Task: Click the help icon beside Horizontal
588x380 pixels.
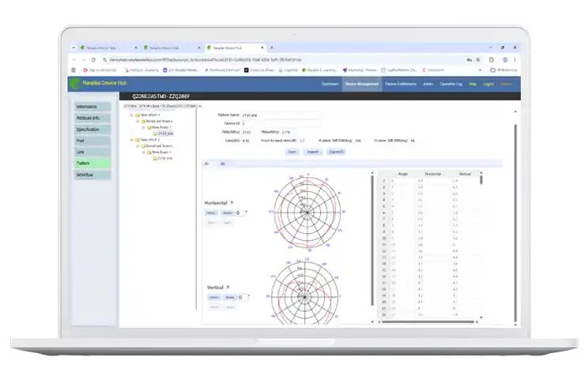Action: click(232, 203)
